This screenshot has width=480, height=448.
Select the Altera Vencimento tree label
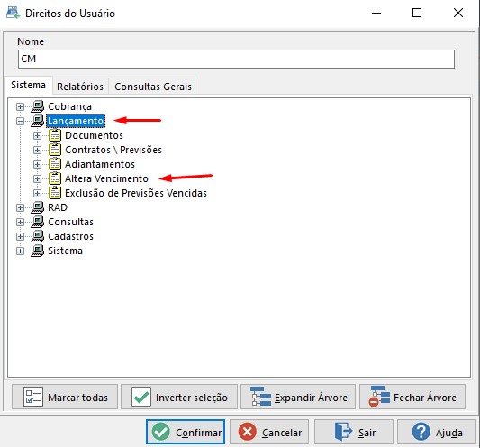(x=106, y=178)
